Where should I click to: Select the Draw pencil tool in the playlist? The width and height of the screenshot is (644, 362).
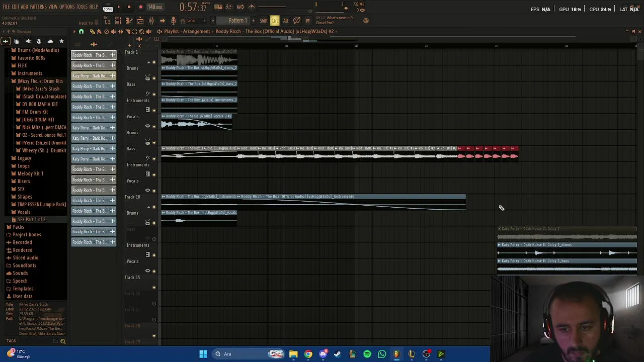(92, 32)
